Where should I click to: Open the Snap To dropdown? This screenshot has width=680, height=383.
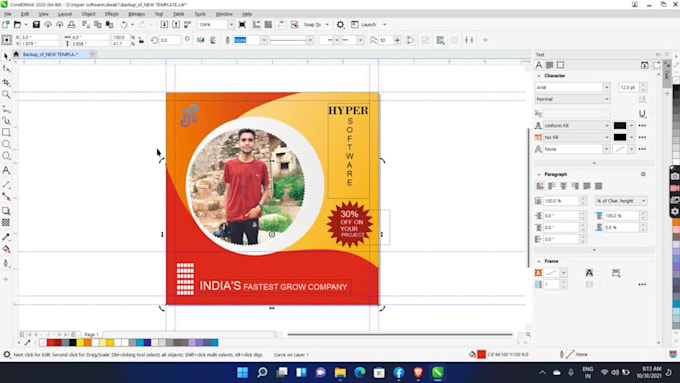(327, 25)
